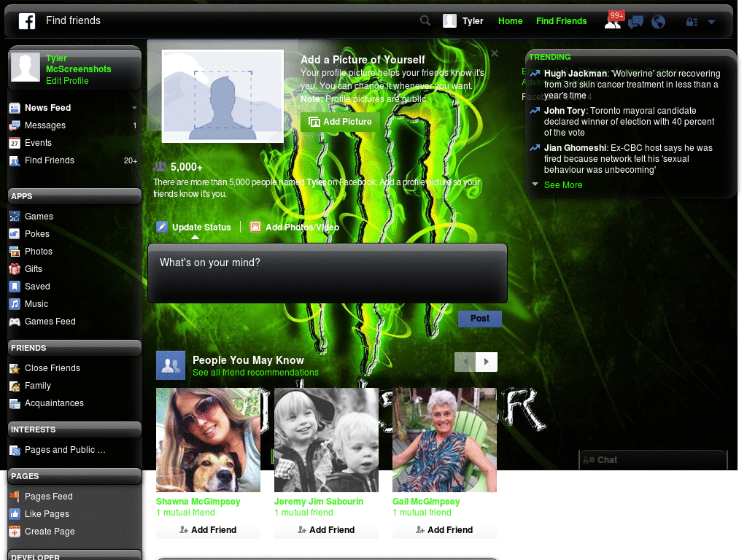
Task: Click the sidebar profile picture thumbnail
Action: 26,67
